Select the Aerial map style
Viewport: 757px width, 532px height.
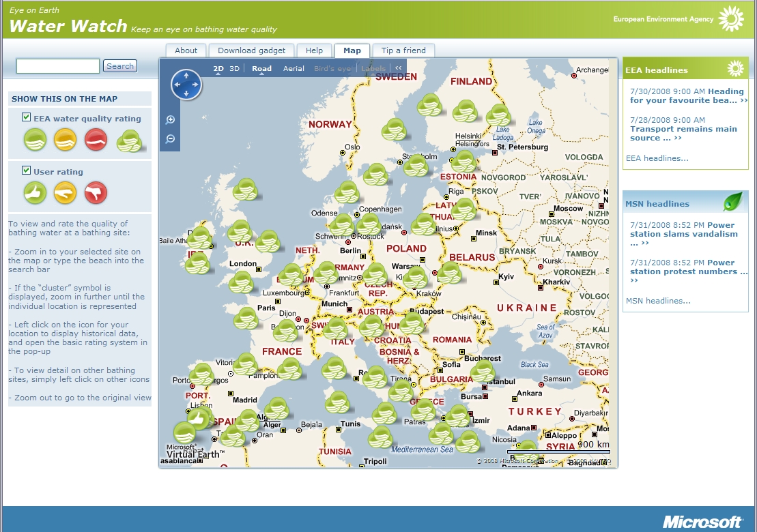click(x=294, y=68)
